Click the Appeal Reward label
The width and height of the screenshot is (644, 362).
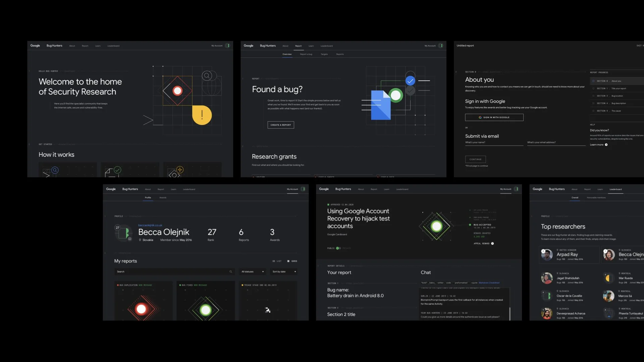(481, 244)
